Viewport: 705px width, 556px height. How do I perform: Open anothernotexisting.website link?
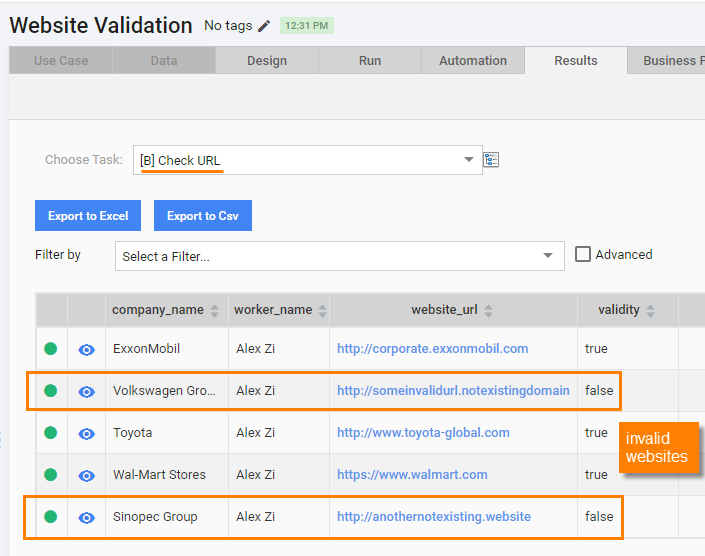(x=434, y=516)
